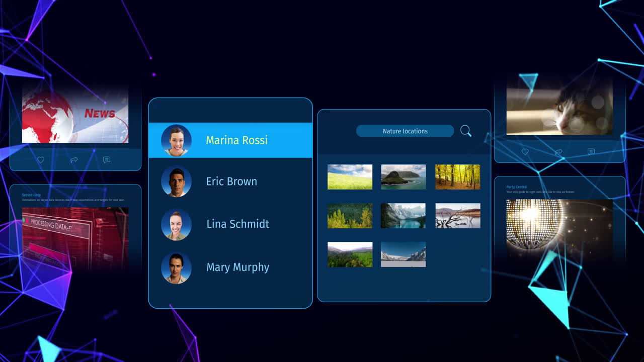Open the comment icon under the cat photo

[591, 152]
